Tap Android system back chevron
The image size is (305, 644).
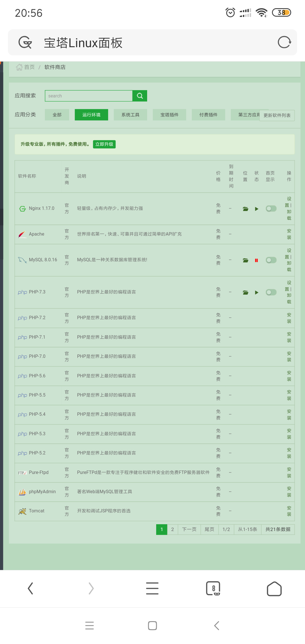[x=217, y=626]
